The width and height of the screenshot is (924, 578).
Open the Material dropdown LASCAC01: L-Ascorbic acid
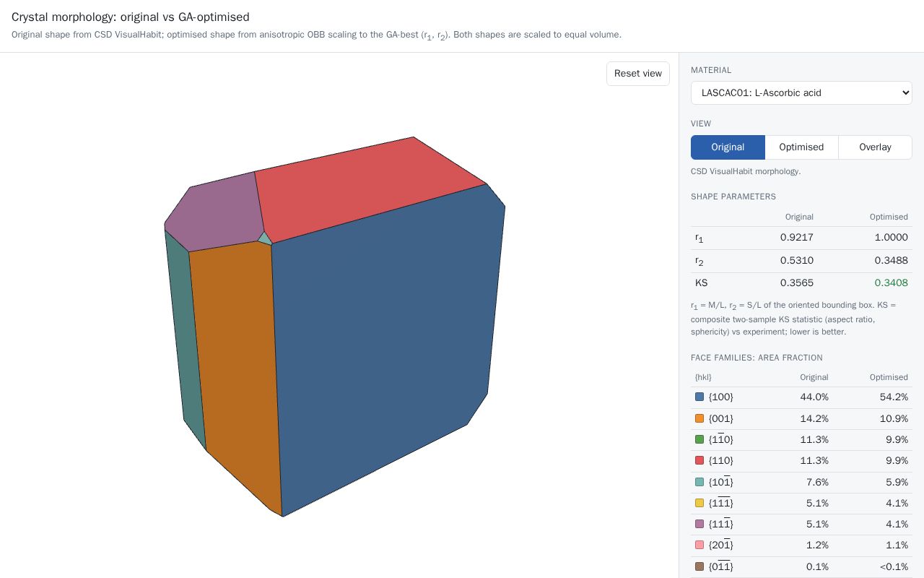[801, 92]
